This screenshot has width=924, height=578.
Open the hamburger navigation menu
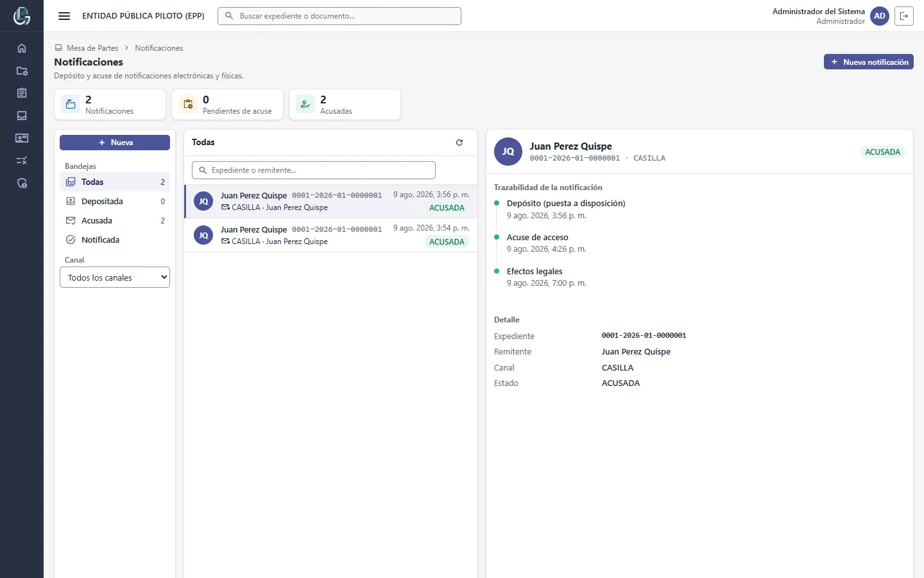[x=64, y=16]
